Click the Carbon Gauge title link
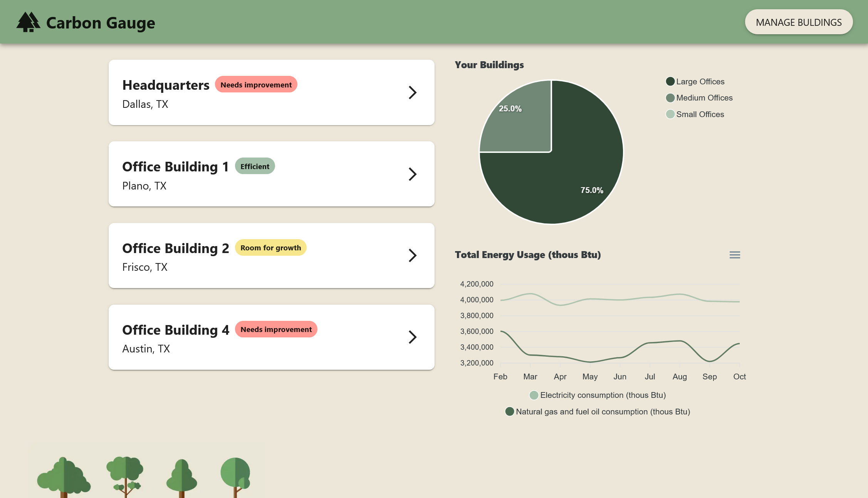 click(101, 23)
